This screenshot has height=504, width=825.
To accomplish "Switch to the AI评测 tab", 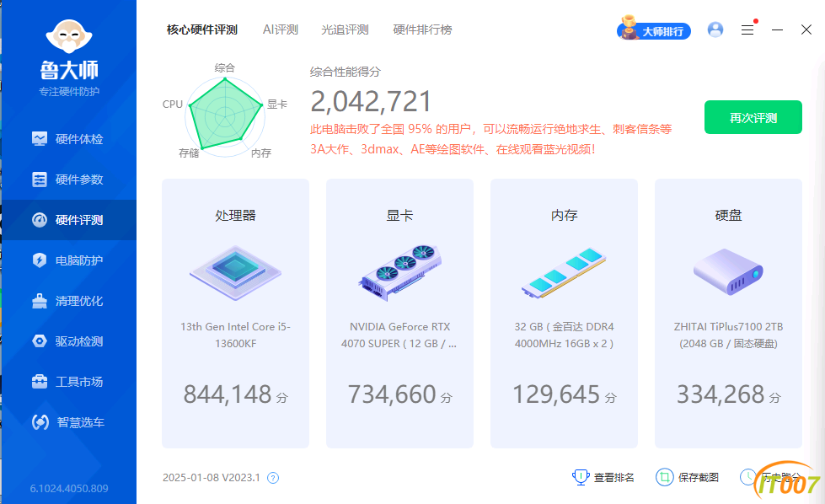I will tap(281, 30).
